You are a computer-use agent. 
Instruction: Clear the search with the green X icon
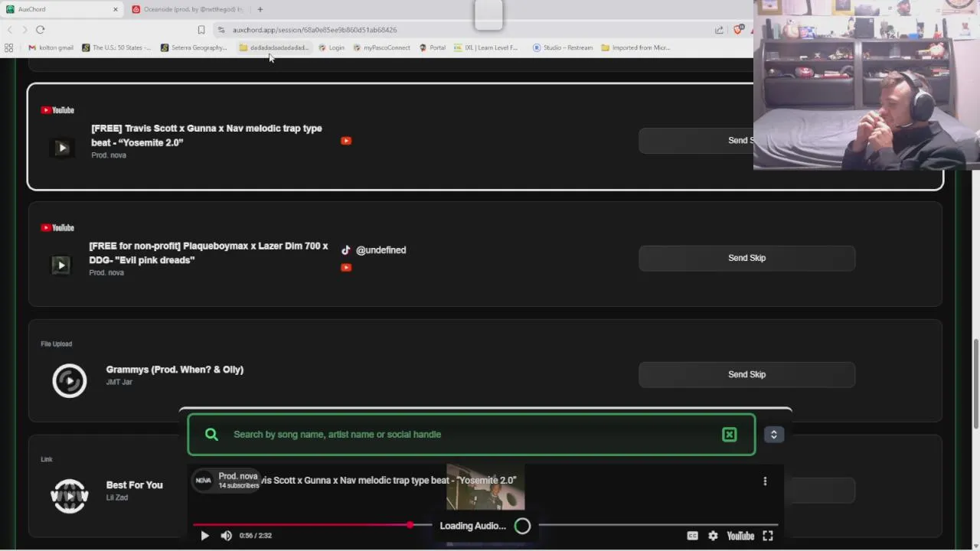coord(730,435)
